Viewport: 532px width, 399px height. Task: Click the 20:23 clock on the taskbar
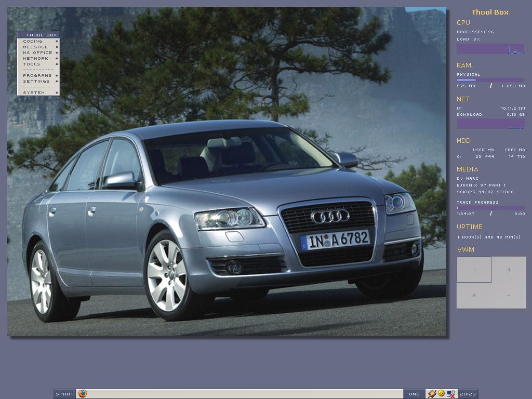(468, 394)
